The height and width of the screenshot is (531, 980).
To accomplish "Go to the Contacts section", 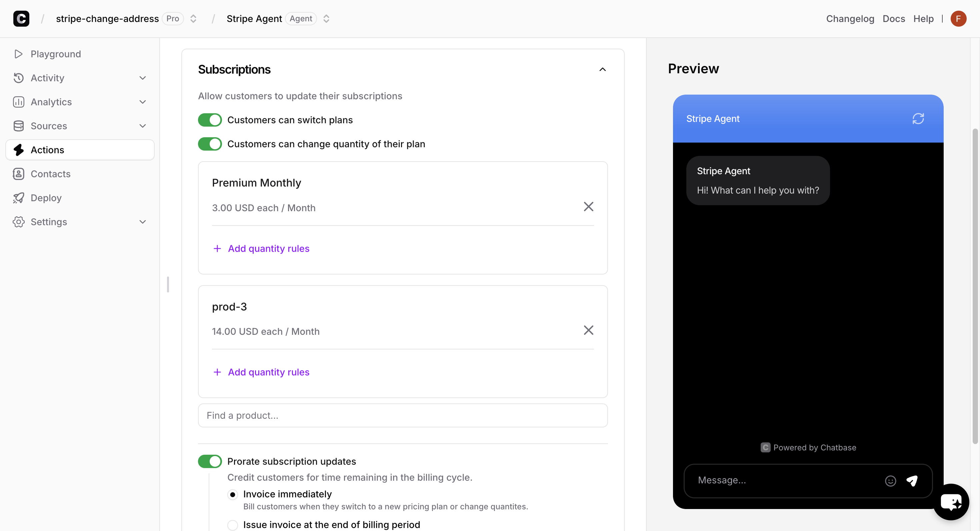I will 50,174.
